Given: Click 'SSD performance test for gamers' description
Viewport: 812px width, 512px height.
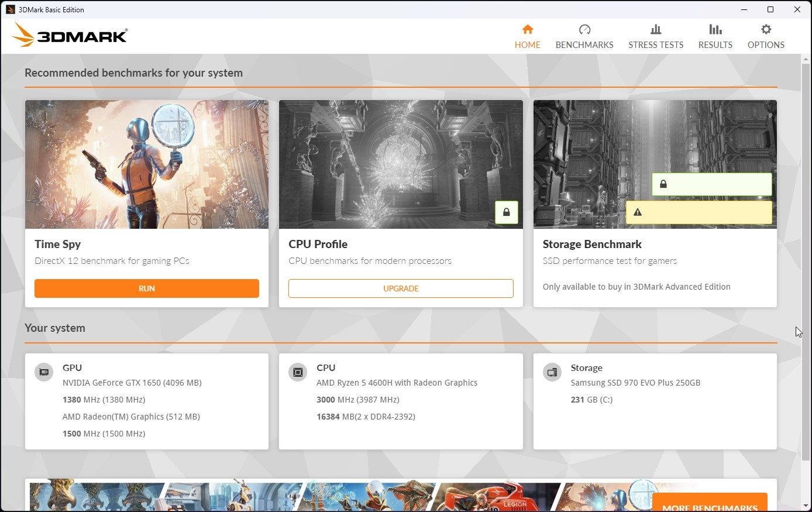Looking at the screenshot, I should point(610,261).
